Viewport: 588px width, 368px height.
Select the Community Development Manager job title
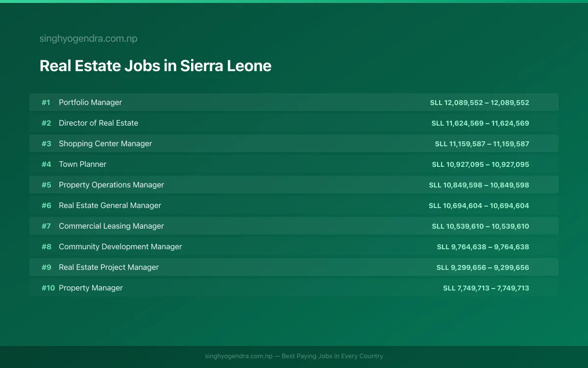coord(120,247)
